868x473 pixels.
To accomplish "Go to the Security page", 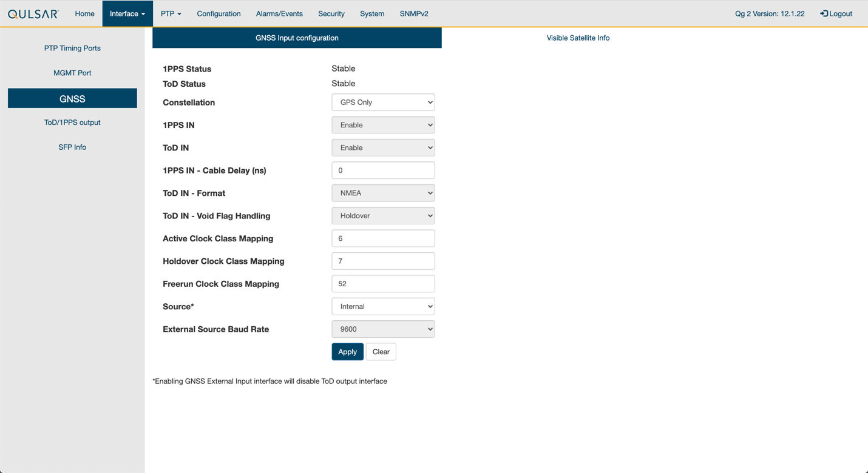I will pos(331,13).
